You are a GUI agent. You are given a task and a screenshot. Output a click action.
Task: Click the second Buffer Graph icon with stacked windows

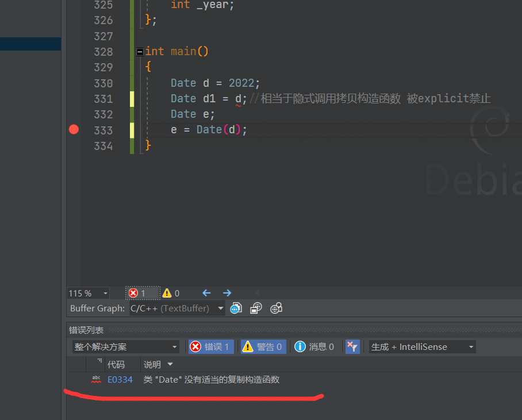click(256, 309)
